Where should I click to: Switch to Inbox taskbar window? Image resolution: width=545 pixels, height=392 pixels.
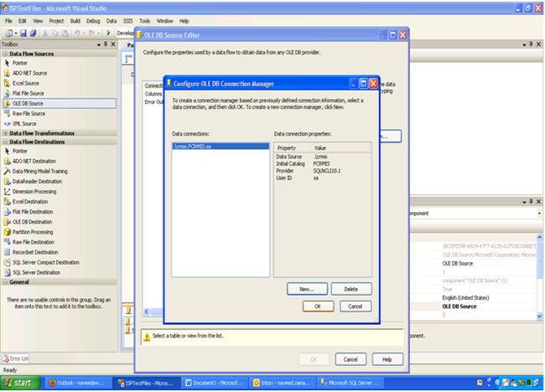282,383
